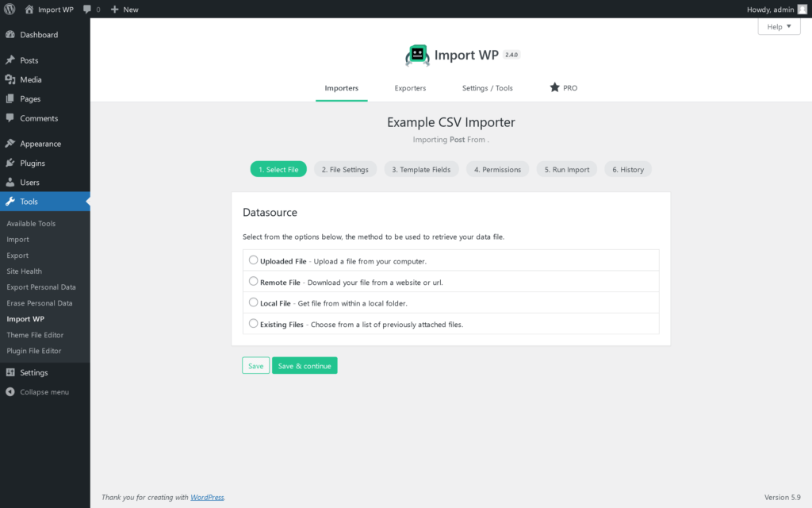Go to step 2. File Settings
This screenshot has width=812, height=508.
[x=345, y=170]
